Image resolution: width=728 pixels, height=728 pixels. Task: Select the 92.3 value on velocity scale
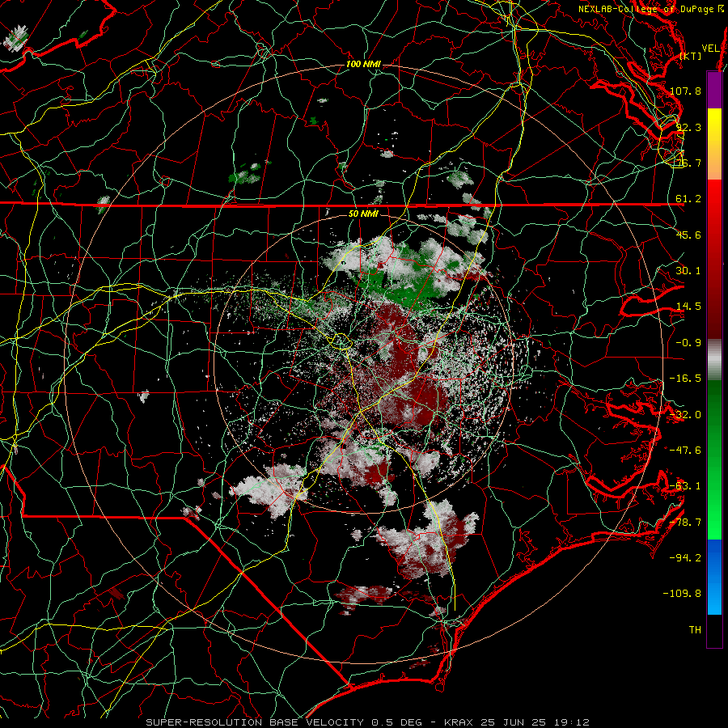688,127
